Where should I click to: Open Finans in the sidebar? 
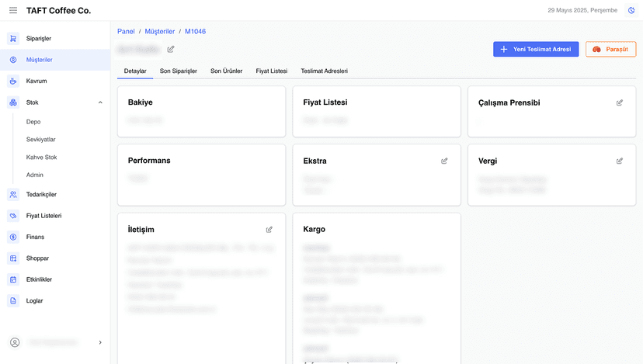[55, 237]
